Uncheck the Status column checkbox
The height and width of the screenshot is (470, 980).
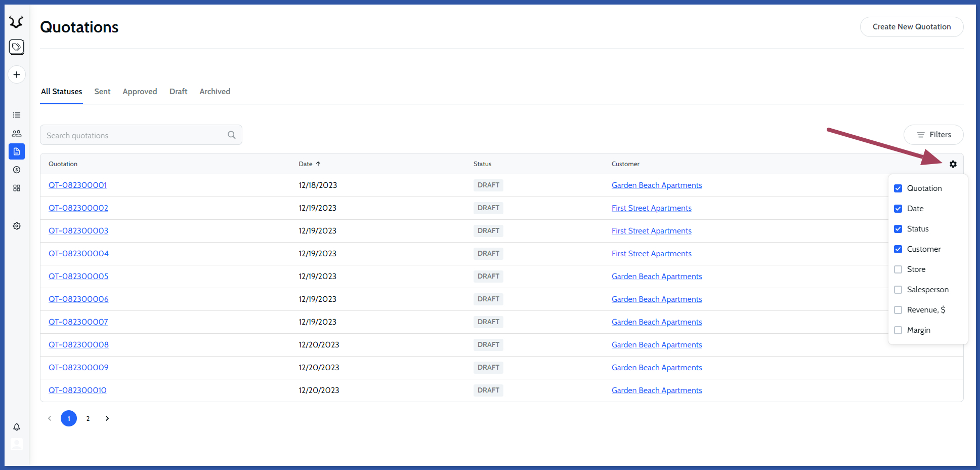pyautogui.click(x=898, y=229)
